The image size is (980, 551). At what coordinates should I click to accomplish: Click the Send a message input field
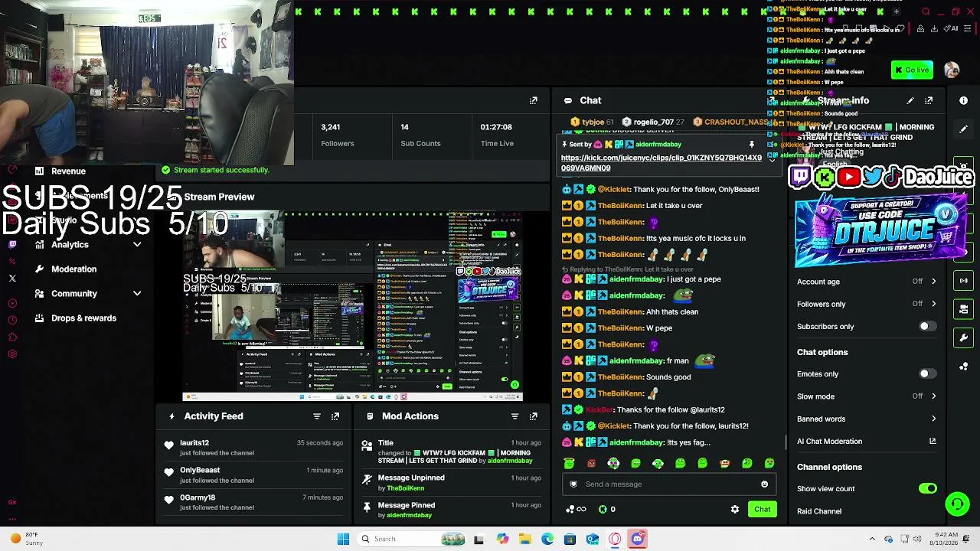(x=670, y=484)
